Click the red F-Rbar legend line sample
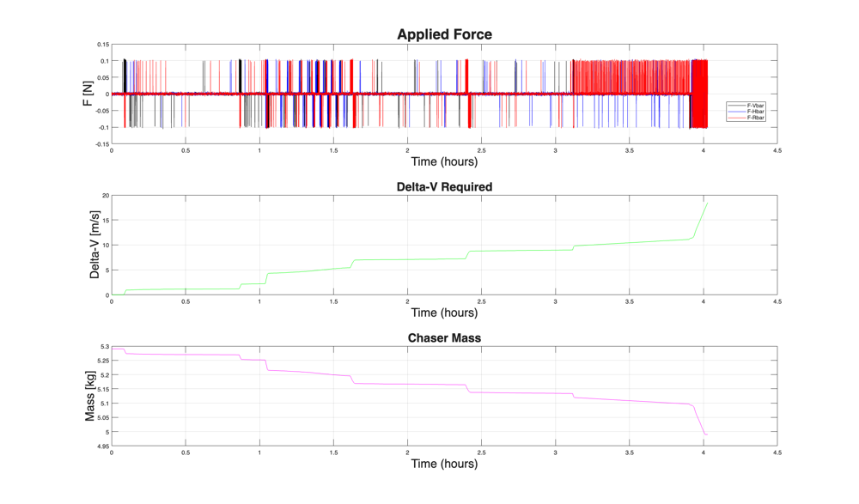The height and width of the screenshot is (504, 859). [737, 118]
